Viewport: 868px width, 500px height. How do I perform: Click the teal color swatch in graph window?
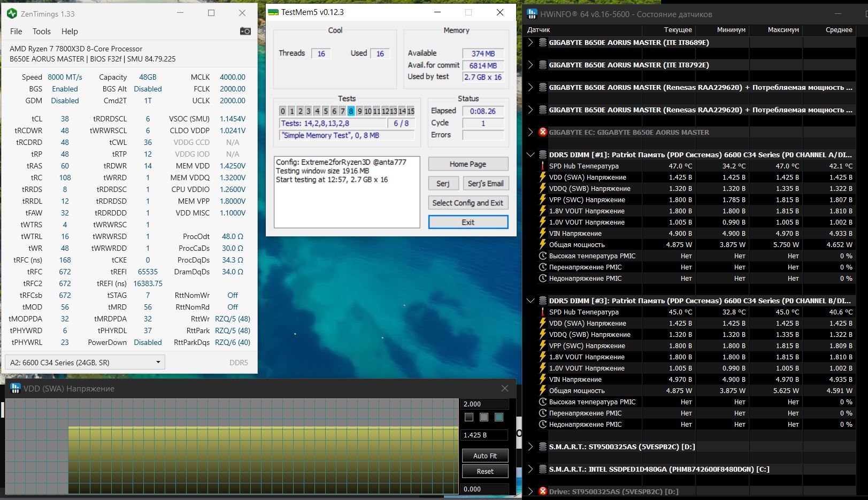click(499, 417)
